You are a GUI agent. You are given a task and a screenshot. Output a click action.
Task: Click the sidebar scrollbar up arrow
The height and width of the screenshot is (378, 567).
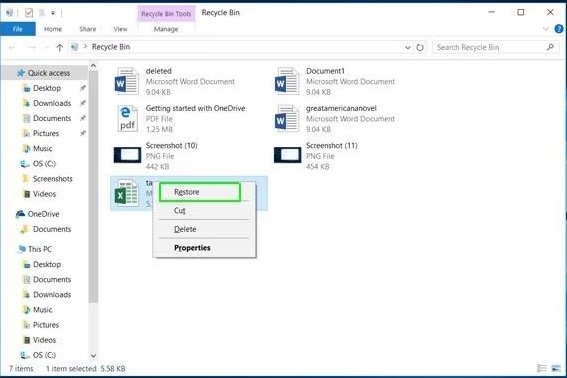pyautogui.click(x=93, y=66)
